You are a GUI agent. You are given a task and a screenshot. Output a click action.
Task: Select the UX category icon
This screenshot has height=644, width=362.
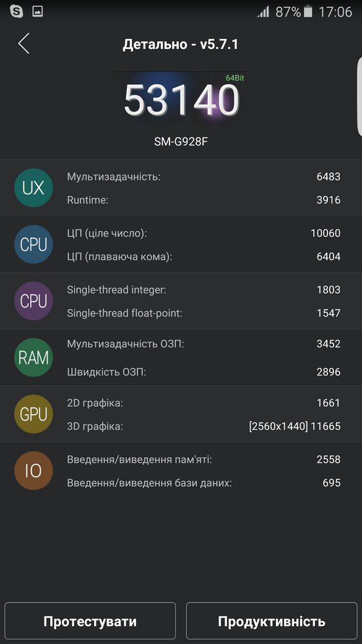coord(33,188)
